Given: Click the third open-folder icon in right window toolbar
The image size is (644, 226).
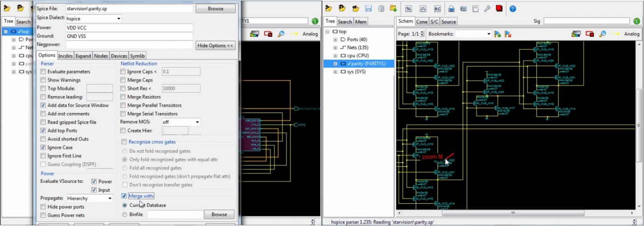Looking at the screenshot, I should click(x=355, y=8).
